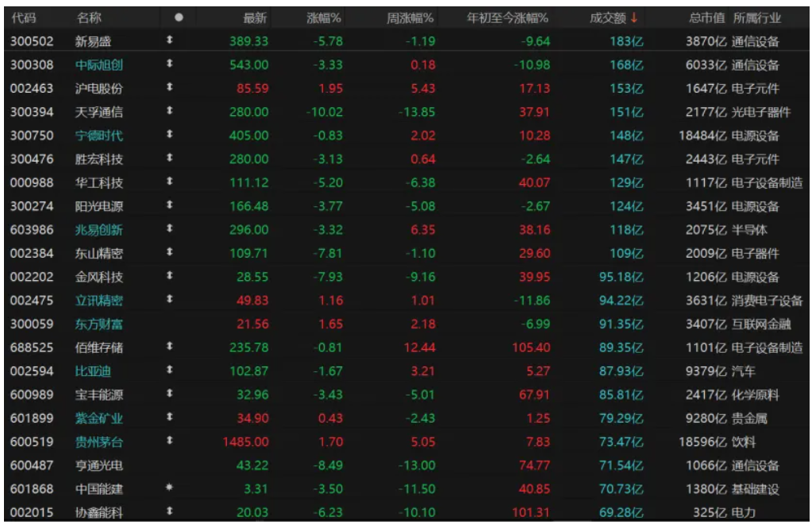This screenshot has width=812, height=525.
Task: Sort the table by 涨幅% column
Action: coord(325,17)
